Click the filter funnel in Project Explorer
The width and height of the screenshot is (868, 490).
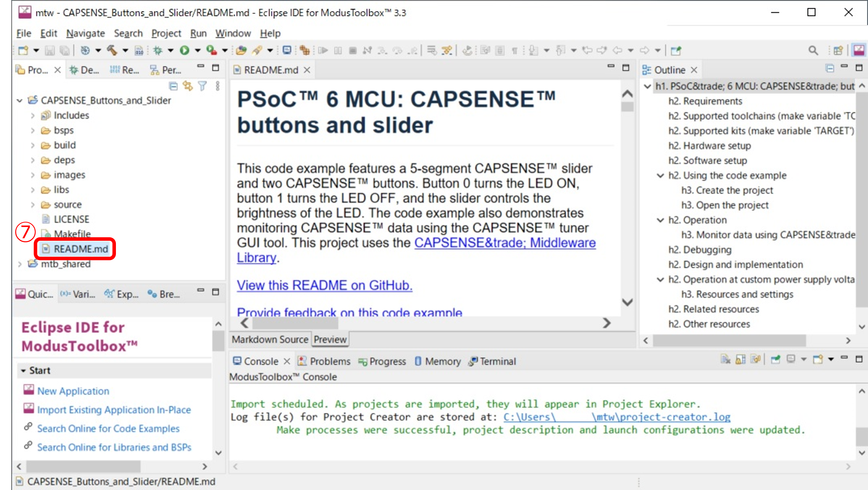click(203, 86)
